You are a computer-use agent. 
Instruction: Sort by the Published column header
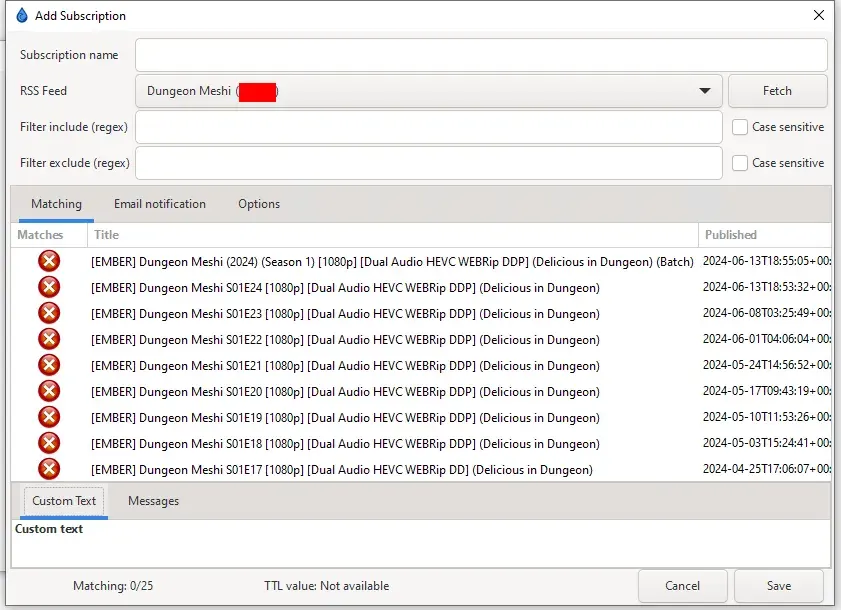[x=765, y=235]
